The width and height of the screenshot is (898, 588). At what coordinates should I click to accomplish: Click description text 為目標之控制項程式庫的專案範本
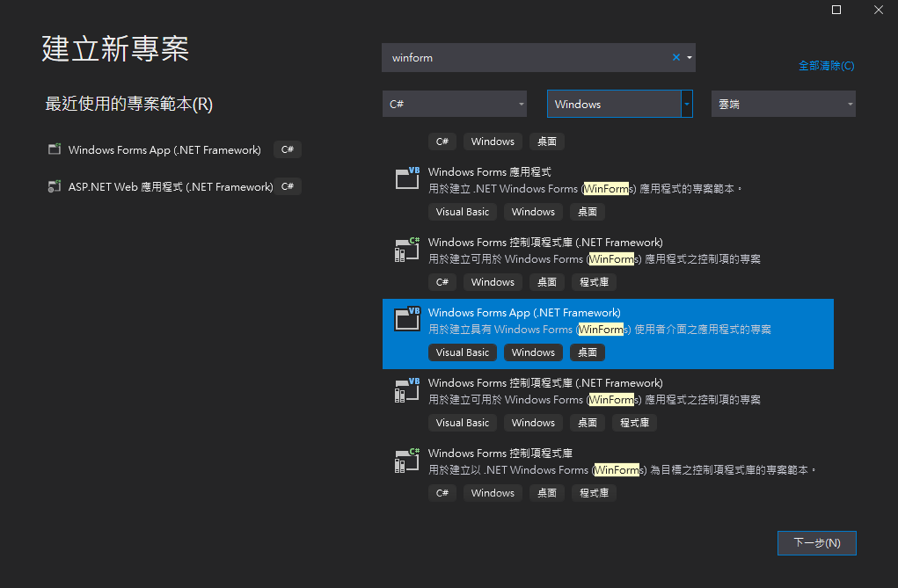coord(734,470)
